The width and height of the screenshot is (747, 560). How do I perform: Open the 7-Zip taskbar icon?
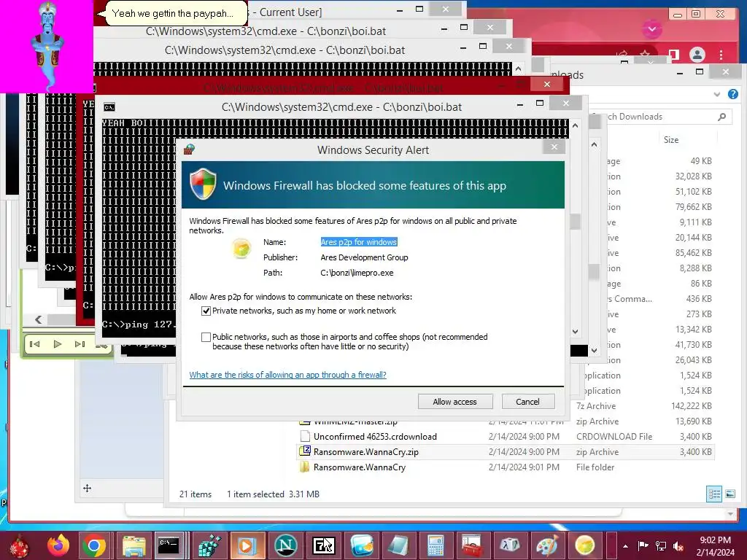323,545
